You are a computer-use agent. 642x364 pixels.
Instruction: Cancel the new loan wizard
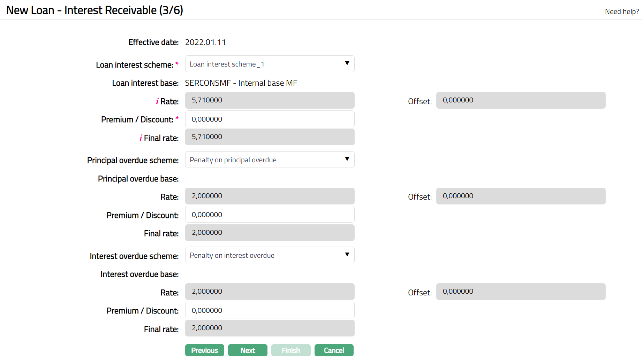click(334, 350)
